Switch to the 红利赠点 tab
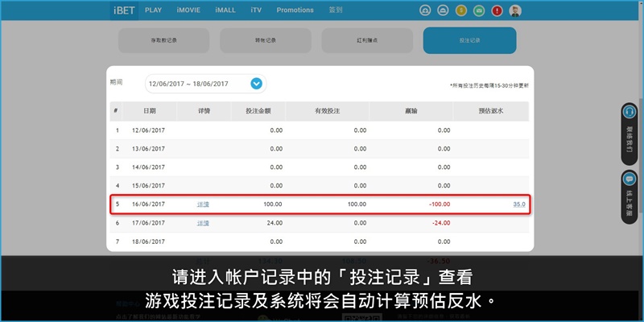 coord(367,41)
